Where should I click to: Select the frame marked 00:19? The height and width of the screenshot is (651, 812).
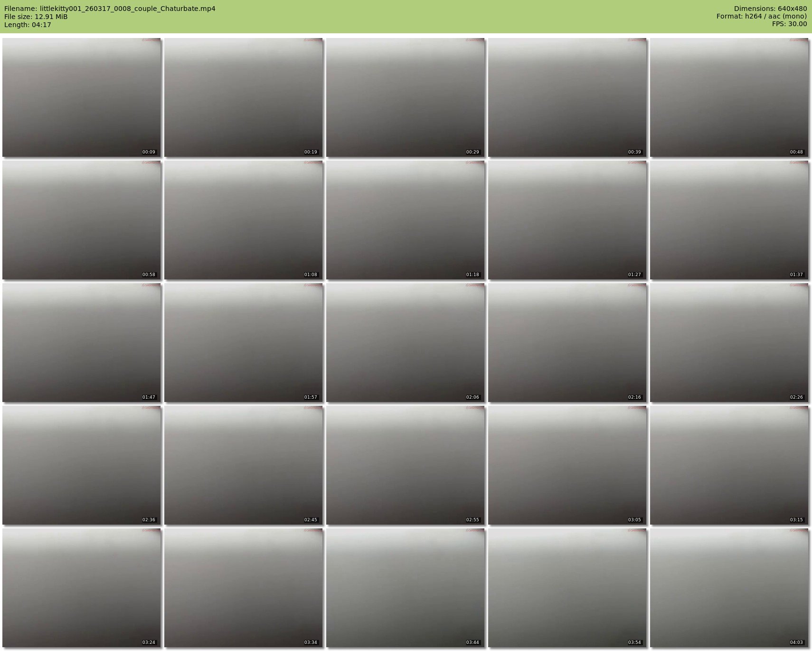pos(244,97)
